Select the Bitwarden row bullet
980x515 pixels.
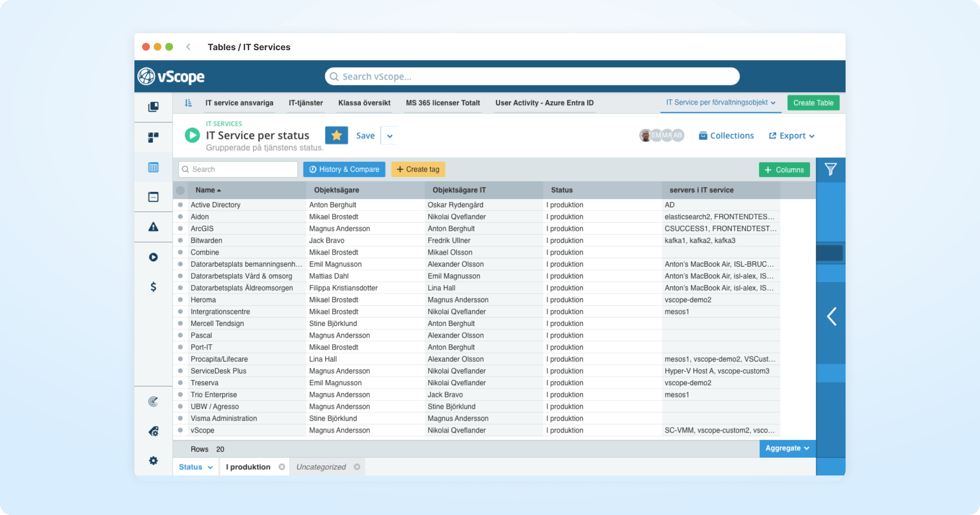pos(180,240)
